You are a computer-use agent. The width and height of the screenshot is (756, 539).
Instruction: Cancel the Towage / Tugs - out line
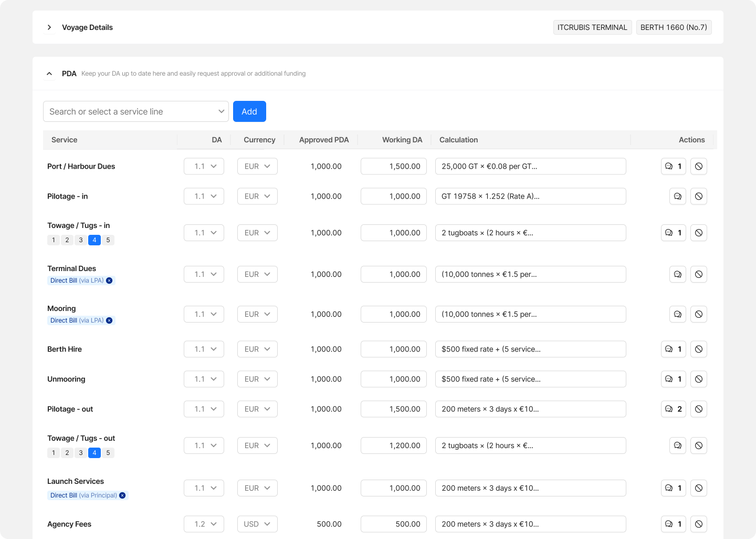pyautogui.click(x=699, y=445)
